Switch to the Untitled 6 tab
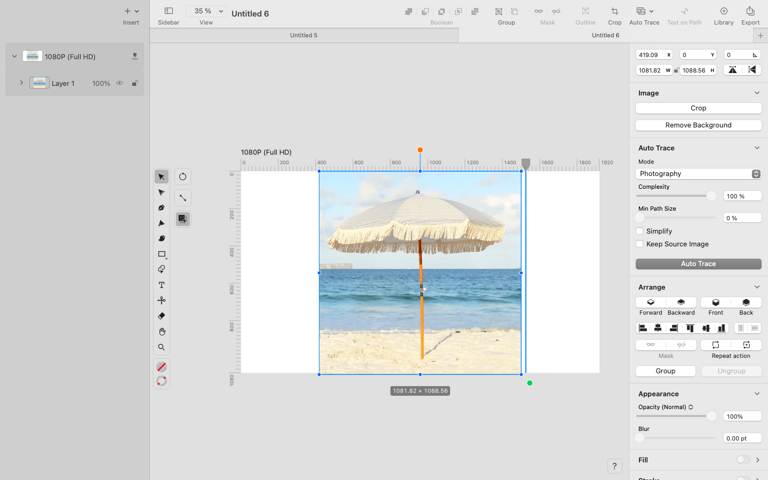The image size is (768, 480). click(605, 35)
